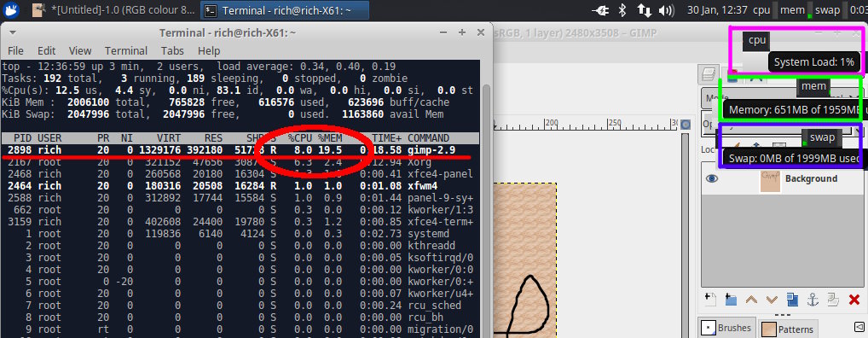Click the kworker/1:3 process row

pyautogui.click(x=240, y=210)
